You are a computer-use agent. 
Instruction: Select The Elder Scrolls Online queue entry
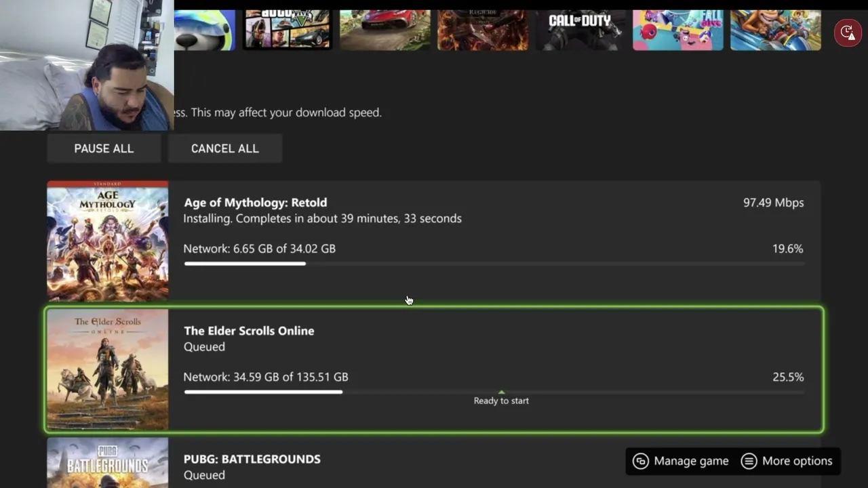434,369
